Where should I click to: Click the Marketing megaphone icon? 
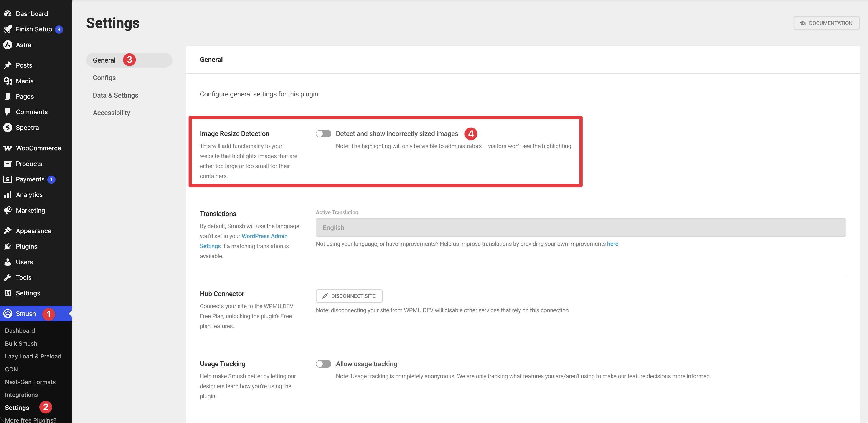[8, 211]
